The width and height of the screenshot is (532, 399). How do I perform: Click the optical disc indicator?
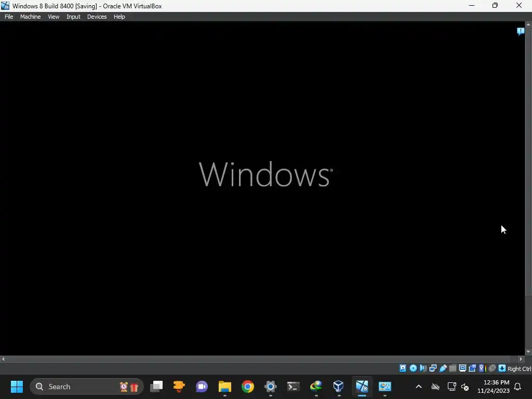pyautogui.click(x=413, y=368)
